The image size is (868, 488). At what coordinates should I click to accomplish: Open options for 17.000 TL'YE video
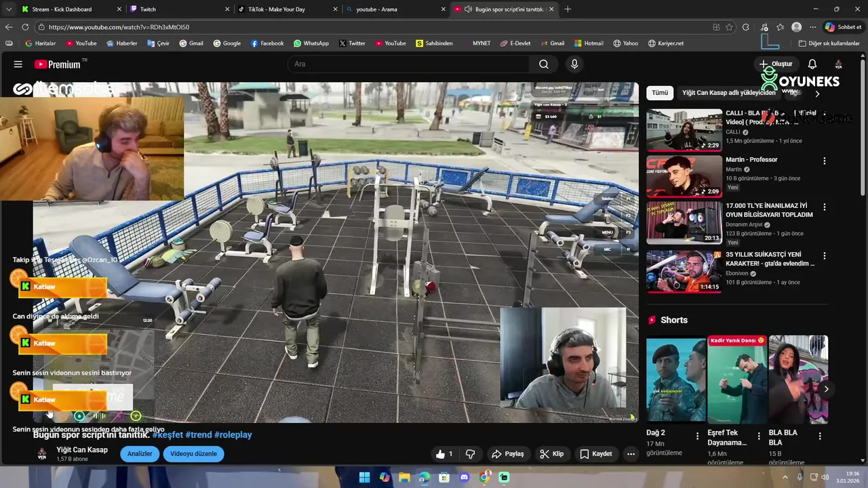coord(825,207)
